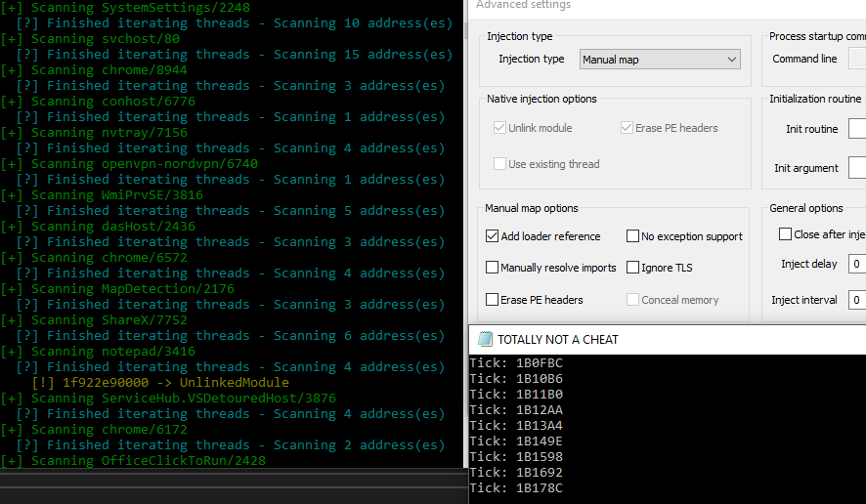Click the notepad icon beside TOTALLY NOT A CHEAT
Viewport: 866px width, 504px height.
tap(485, 339)
